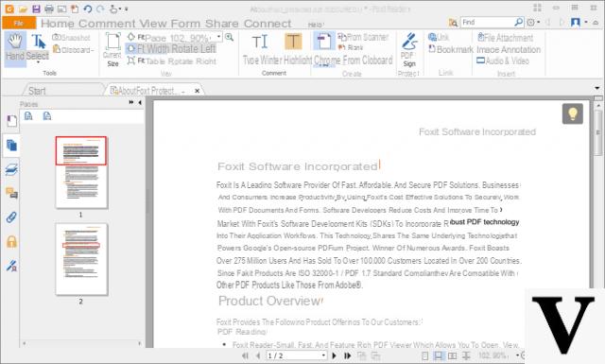Screen dimensions: 605x364
Task: Toggle continuous facing view in status bar
Action: (x=466, y=355)
